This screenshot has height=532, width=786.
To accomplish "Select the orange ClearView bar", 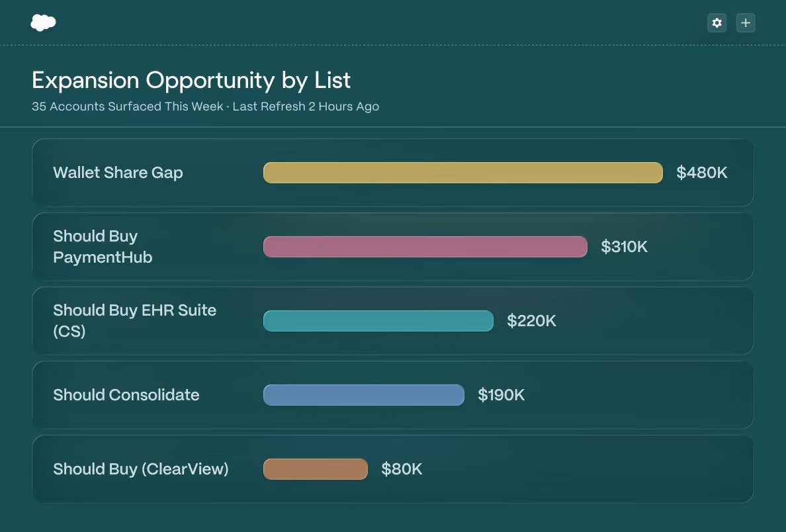I will (x=316, y=469).
